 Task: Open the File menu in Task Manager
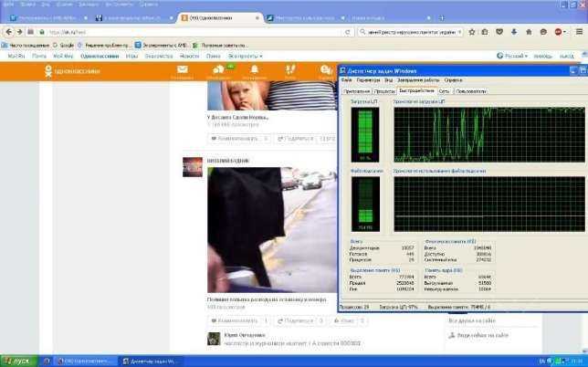pyautogui.click(x=347, y=80)
